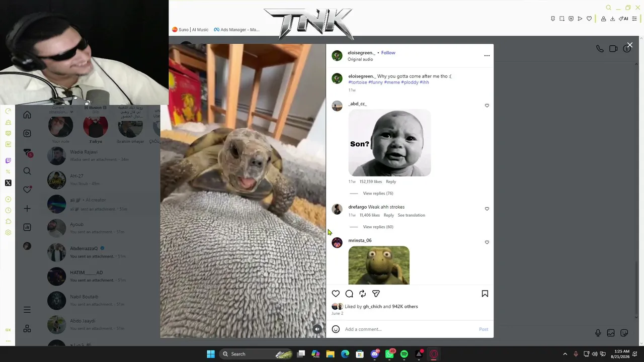Like the drefargo comment

487,209
